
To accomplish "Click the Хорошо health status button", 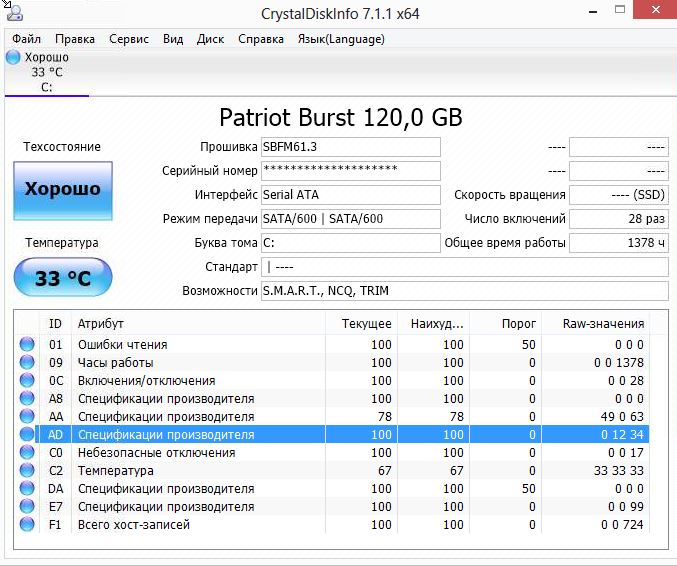I will click(x=63, y=191).
